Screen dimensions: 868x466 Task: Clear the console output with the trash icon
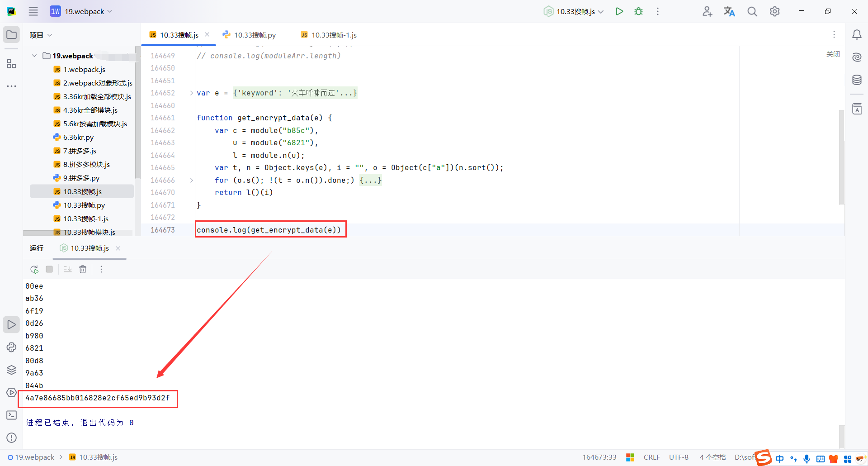pyautogui.click(x=83, y=269)
